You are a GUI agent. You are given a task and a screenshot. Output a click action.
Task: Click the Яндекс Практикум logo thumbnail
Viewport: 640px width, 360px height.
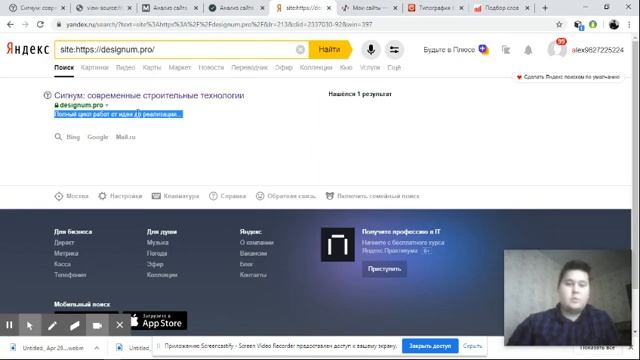pyautogui.click(x=338, y=244)
